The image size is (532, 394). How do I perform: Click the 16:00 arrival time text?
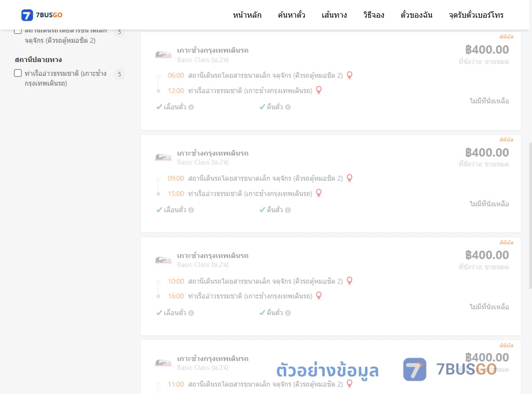click(x=176, y=296)
